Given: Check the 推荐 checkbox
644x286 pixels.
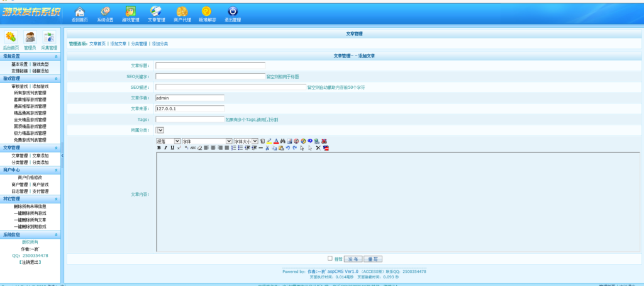Looking at the screenshot, I should click(330, 258).
